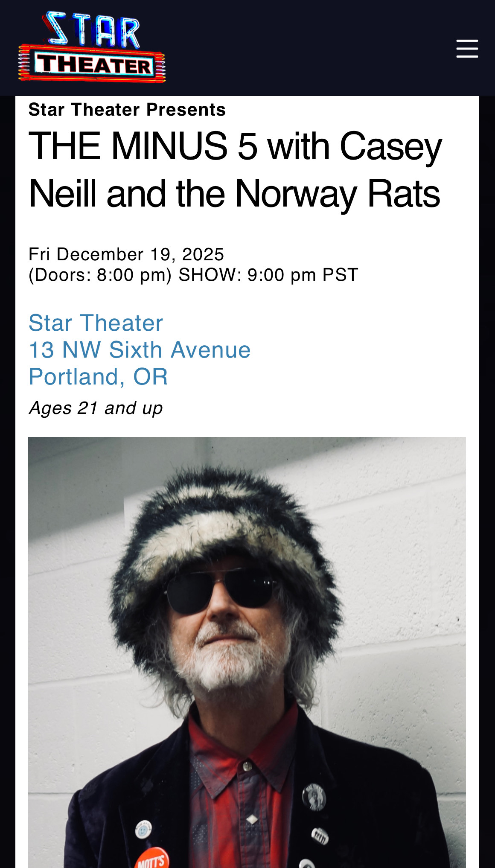This screenshot has height=868, width=495.
Task: Click the "Doors: 8:00 pm" text
Action: tap(100, 275)
